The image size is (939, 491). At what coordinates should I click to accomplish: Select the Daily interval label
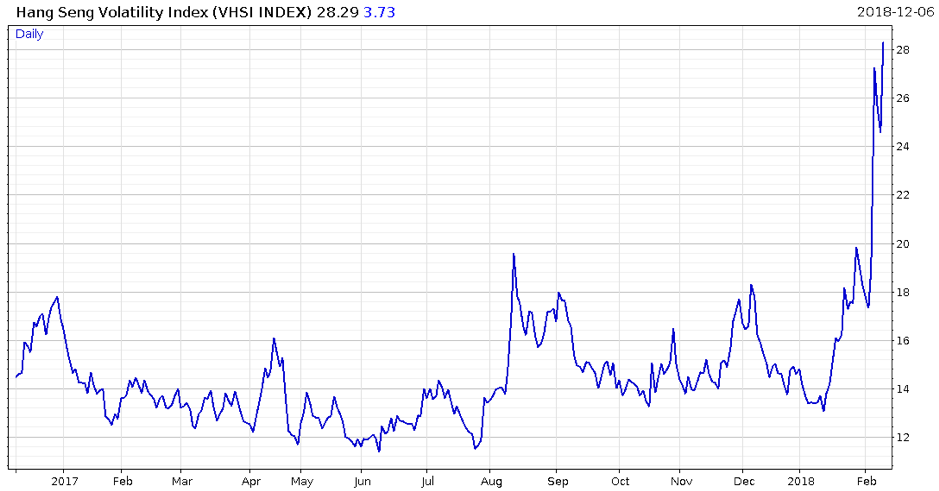pos(29,34)
